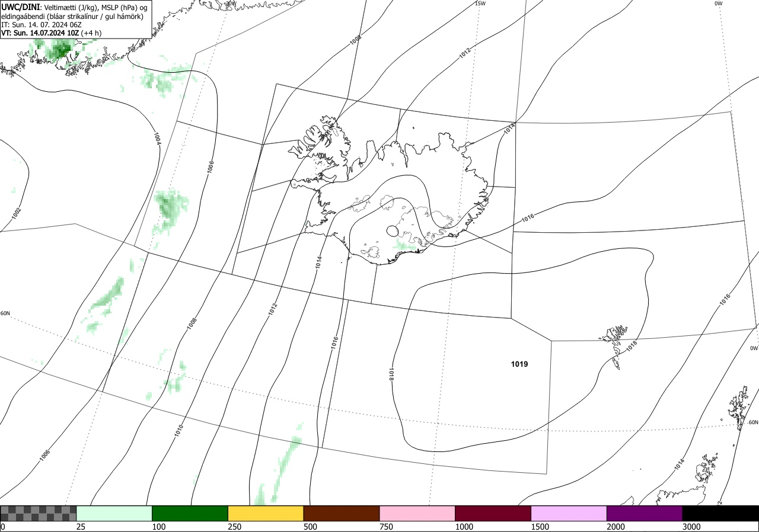Click the 1010 isobar label

[178, 431]
